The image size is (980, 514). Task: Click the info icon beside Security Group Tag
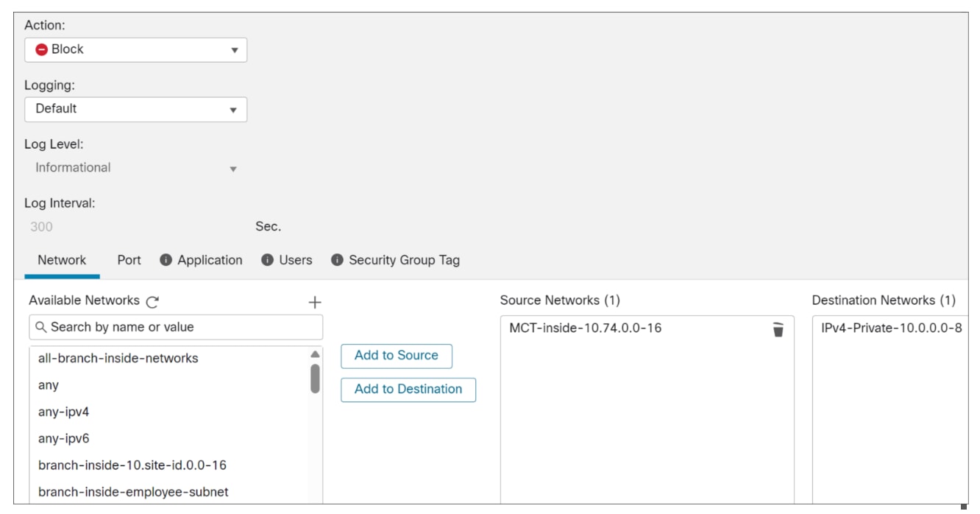click(x=337, y=260)
